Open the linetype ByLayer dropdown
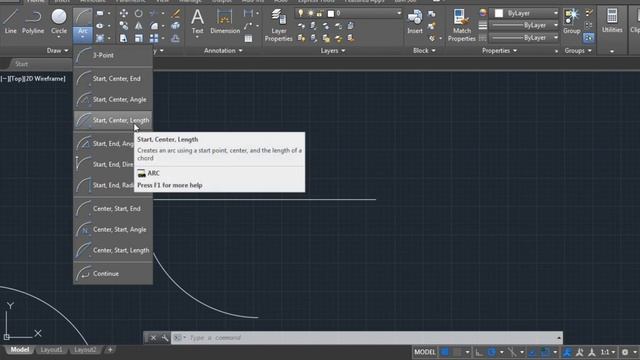The image size is (640, 360). (x=524, y=38)
